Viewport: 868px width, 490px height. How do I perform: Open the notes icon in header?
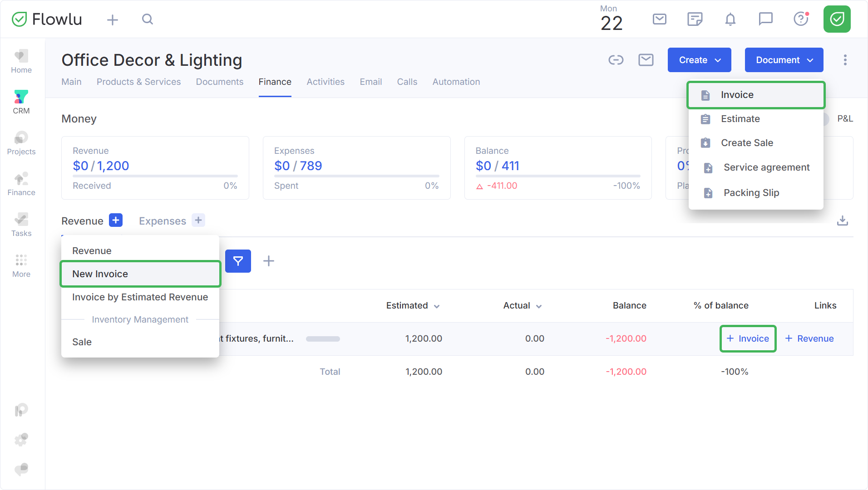(695, 19)
